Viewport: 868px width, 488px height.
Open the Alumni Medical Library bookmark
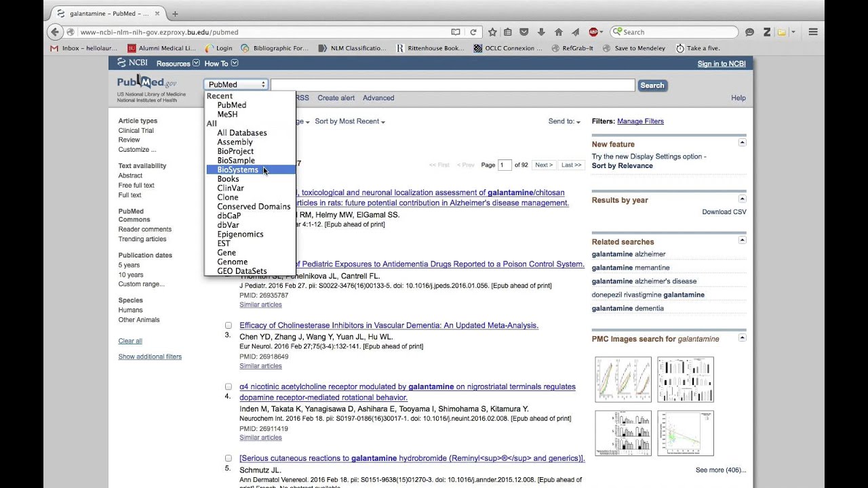pos(162,48)
